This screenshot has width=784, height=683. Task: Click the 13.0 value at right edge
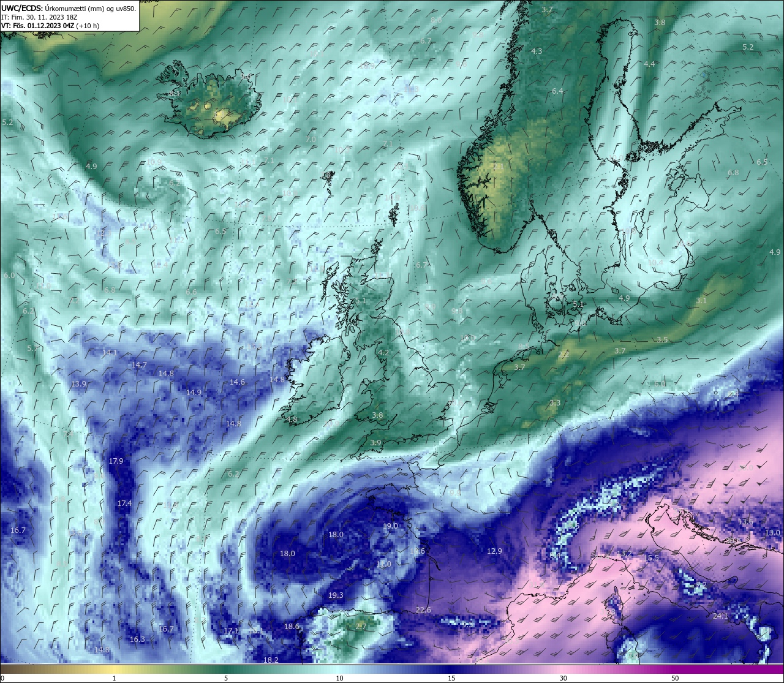(772, 532)
